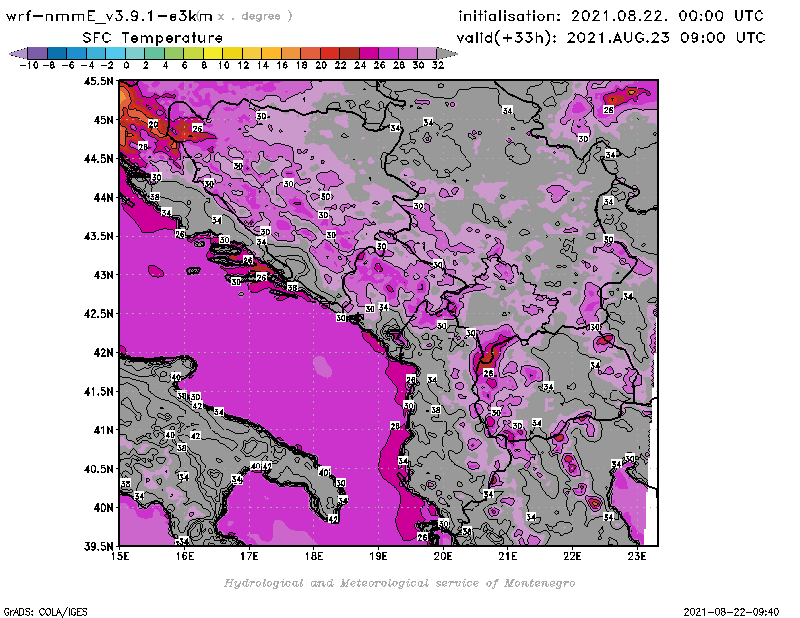Select the red swatch between 20 and 22
The width and height of the screenshot is (800, 618).
(x=329, y=53)
